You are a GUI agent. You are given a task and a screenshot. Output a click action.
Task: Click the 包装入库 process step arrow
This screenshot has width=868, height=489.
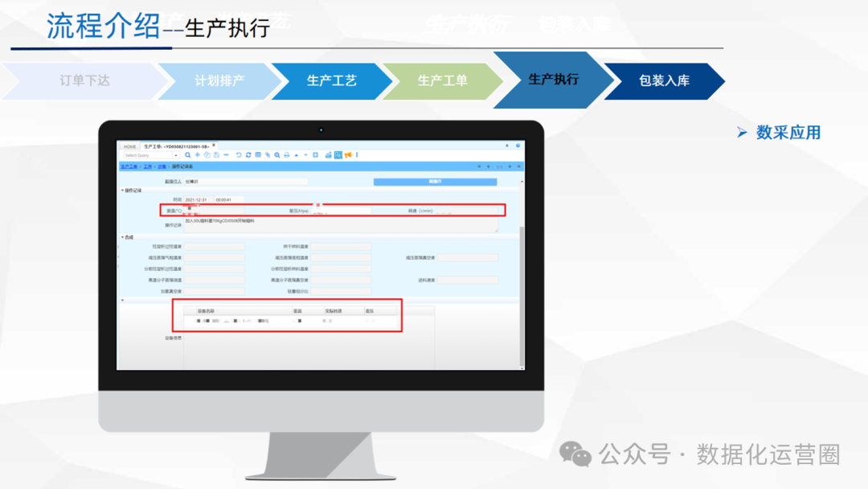(x=664, y=81)
